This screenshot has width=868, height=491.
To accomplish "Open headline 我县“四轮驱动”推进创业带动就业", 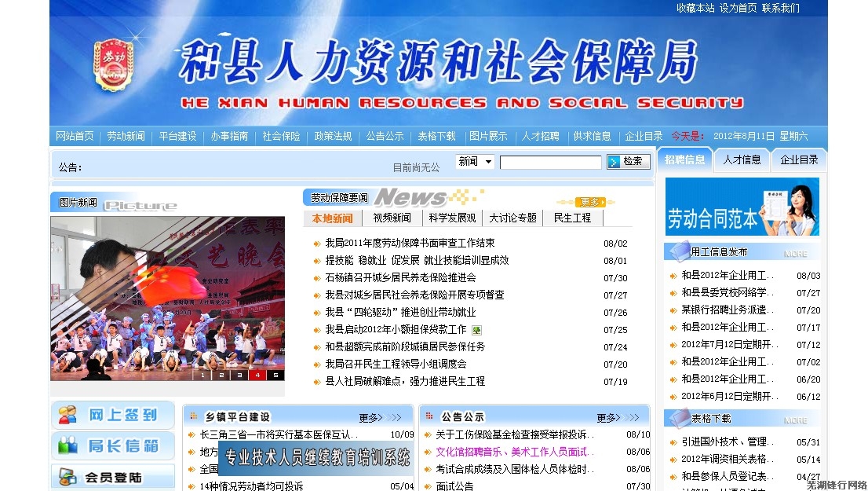I will coord(401,313).
